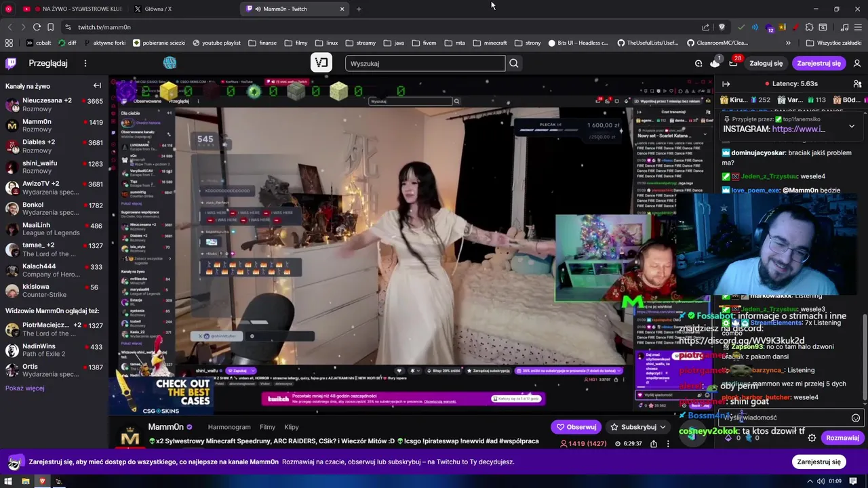868x488 pixels.
Task: Open stream more options three dots
Action: 668,444
